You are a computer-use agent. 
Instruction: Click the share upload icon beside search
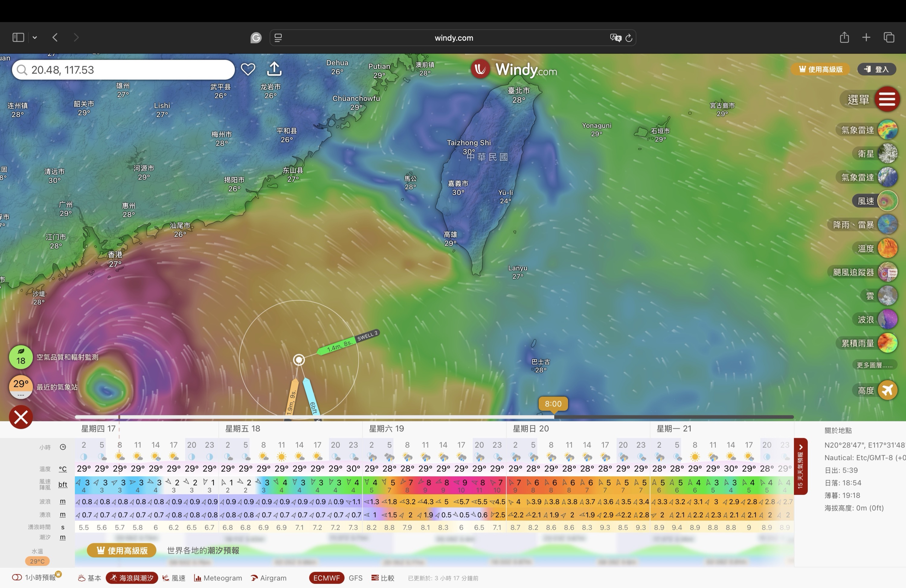point(274,69)
